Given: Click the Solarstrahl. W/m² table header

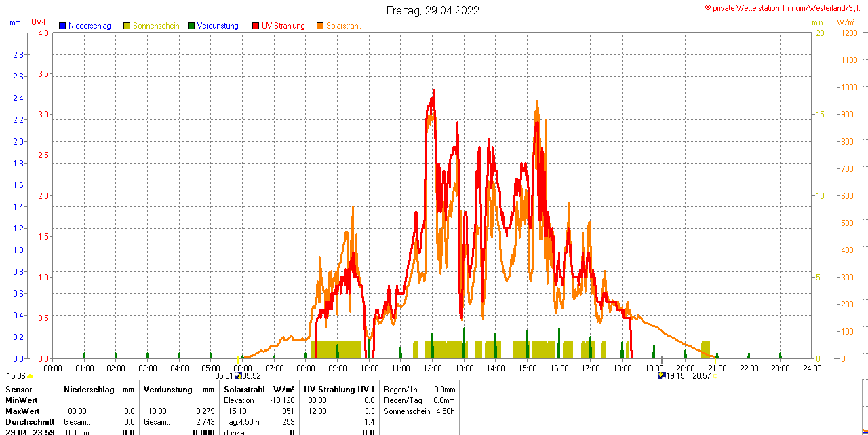Looking at the screenshot, I should point(259,390).
